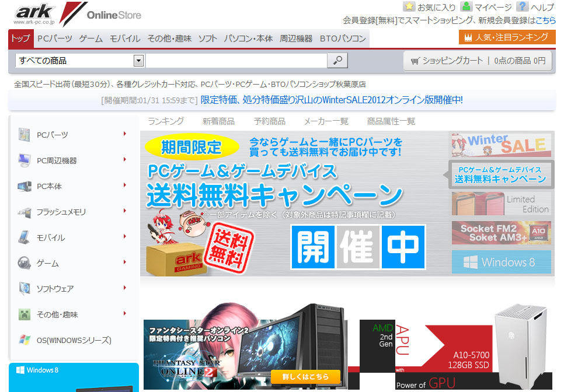Click OS(WINDOWSシリーズ) category text
Viewport: 564px width, 392px height.
coord(74,340)
